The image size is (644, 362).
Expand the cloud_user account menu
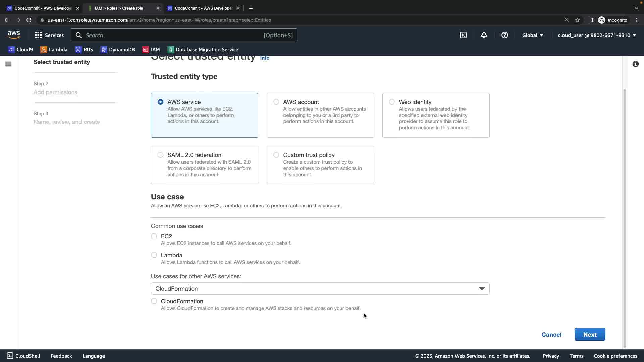(x=597, y=35)
